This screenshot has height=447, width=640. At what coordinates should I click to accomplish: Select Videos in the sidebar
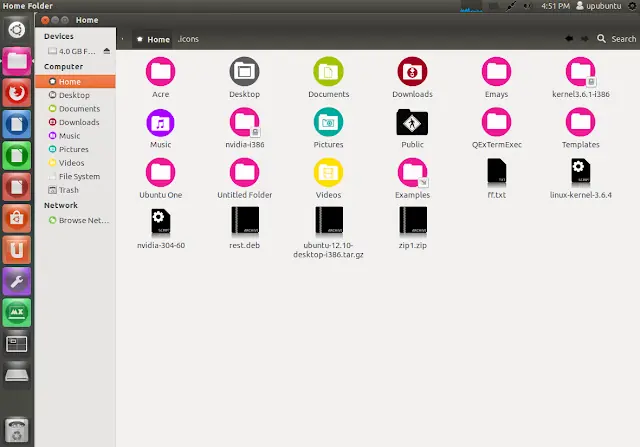pos(75,162)
